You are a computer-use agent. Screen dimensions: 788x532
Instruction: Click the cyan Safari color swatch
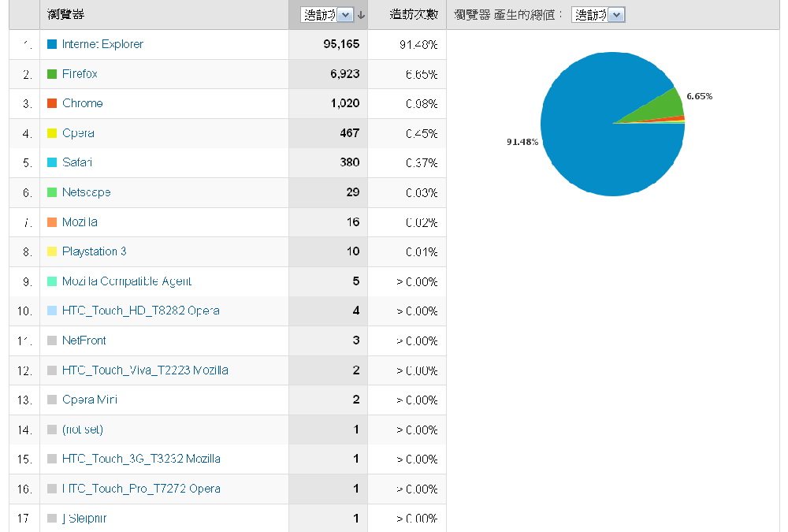click(x=52, y=162)
